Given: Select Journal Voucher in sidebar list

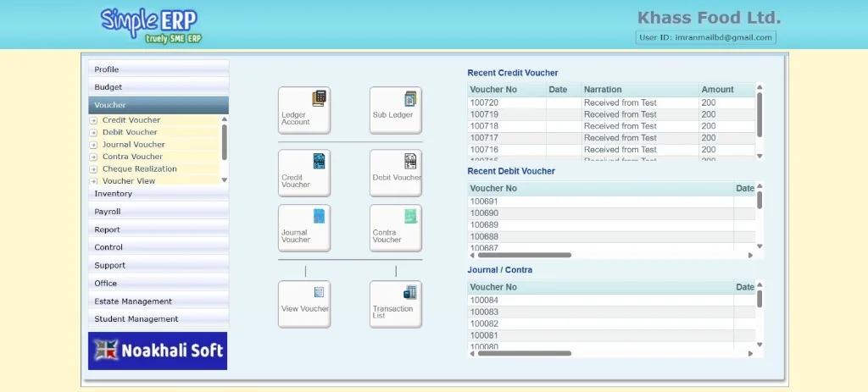Looking at the screenshot, I should 133,144.
